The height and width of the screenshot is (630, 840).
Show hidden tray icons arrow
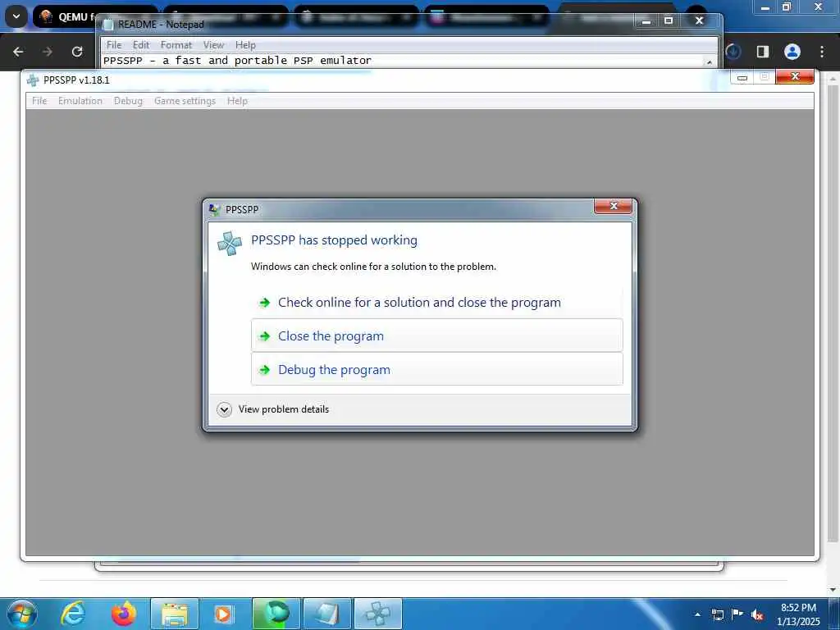coord(697,614)
